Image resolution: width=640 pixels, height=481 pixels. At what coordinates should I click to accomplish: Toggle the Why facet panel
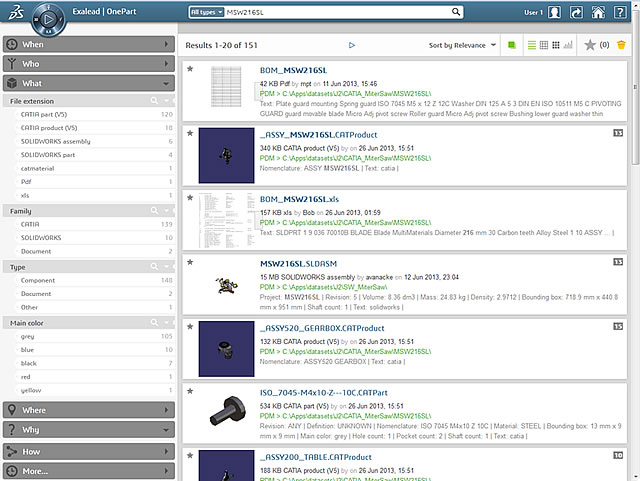[x=89, y=430]
